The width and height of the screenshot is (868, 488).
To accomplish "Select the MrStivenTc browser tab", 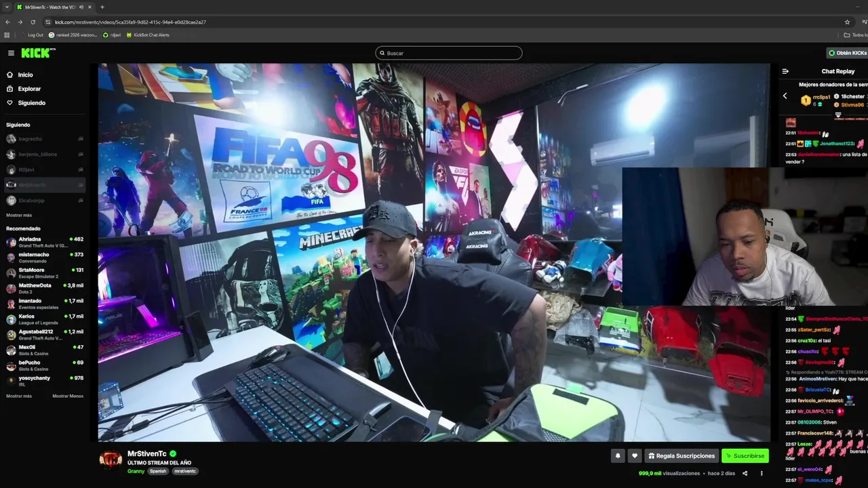I will click(x=54, y=7).
